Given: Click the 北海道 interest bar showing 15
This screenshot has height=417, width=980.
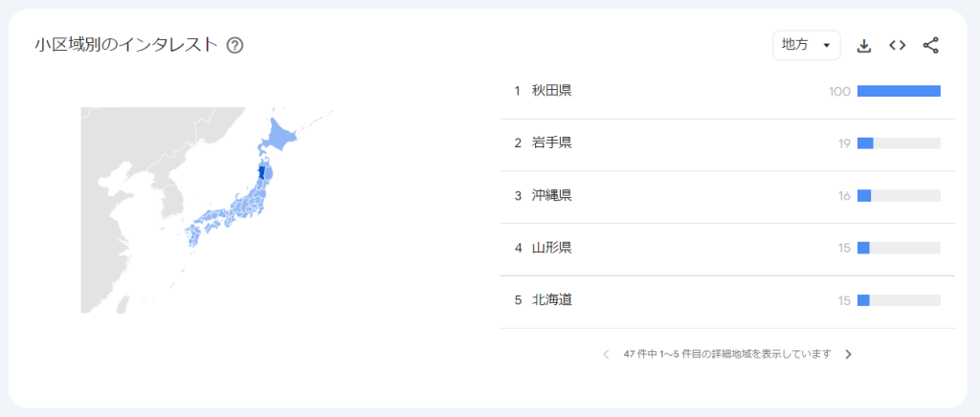Looking at the screenshot, I should pyautogui.click(x=899, y=300).
